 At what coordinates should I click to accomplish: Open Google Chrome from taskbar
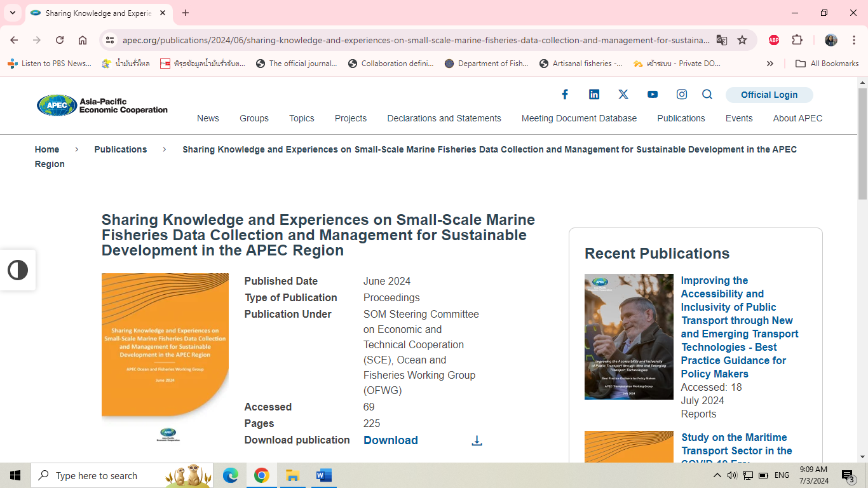click(x=262, y=475)
